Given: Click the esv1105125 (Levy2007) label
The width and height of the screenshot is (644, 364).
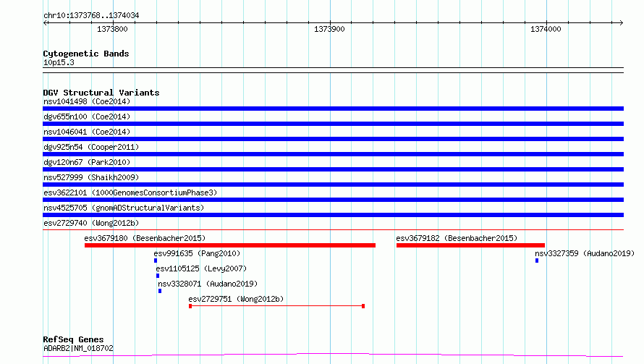Looking at the screenshot, I should [201, 268].
